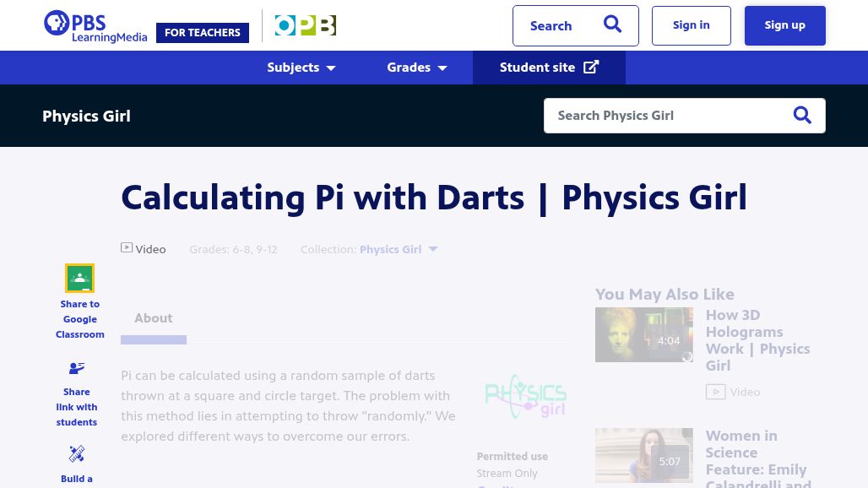Image resolution: width=868 pixels, height=488 pixels.
Task: Submit Physics Girl search magnifier icon
Action: point(802,116)
